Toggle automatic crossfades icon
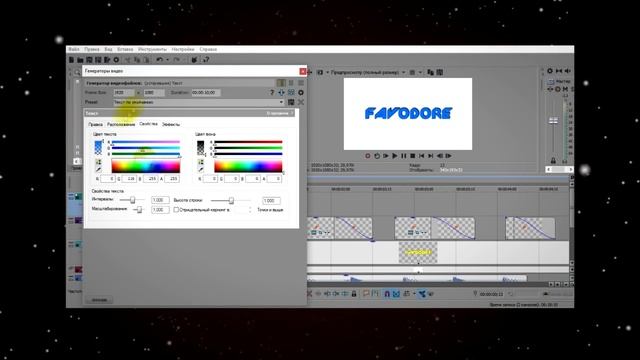The width and height of the screenshot is (640, 360). click(x=396, y=293)
